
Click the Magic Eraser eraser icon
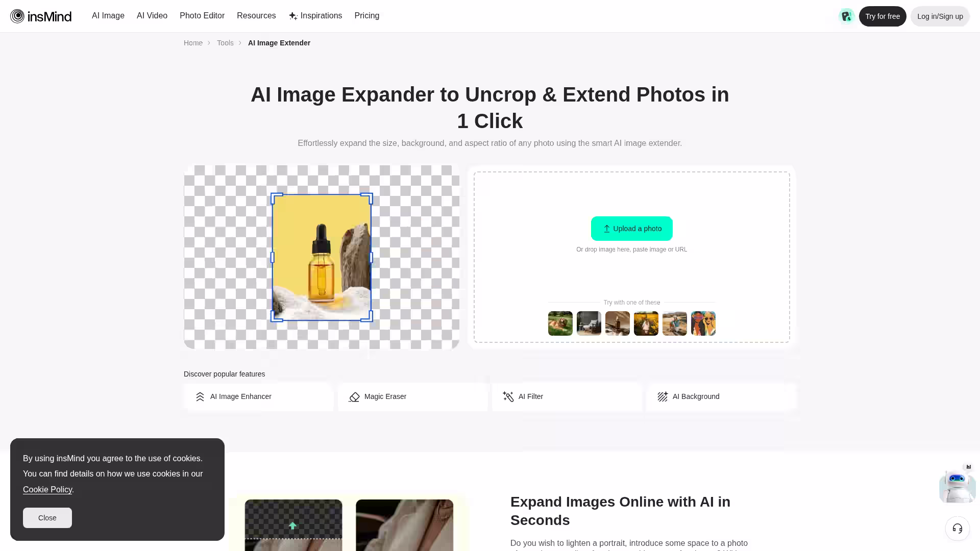coord(354,397)
